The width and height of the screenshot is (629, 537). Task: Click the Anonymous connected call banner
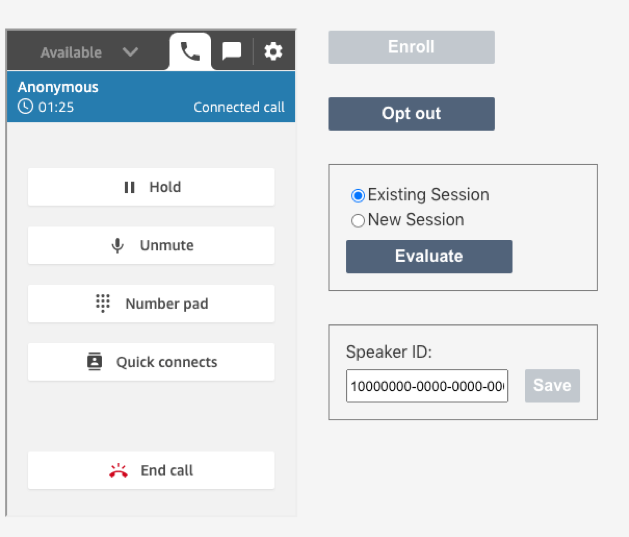coord(150,97)
